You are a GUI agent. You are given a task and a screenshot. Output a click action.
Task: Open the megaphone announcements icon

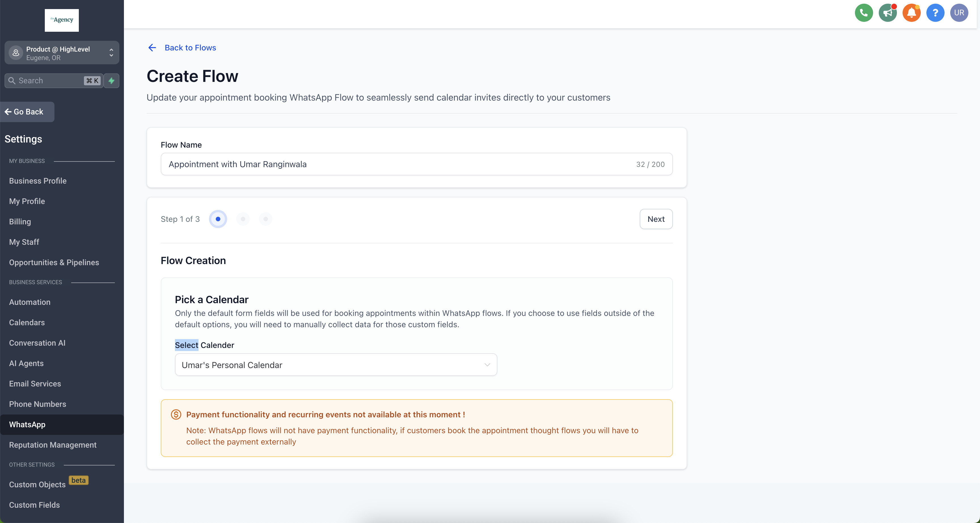(x=888, y=13)
